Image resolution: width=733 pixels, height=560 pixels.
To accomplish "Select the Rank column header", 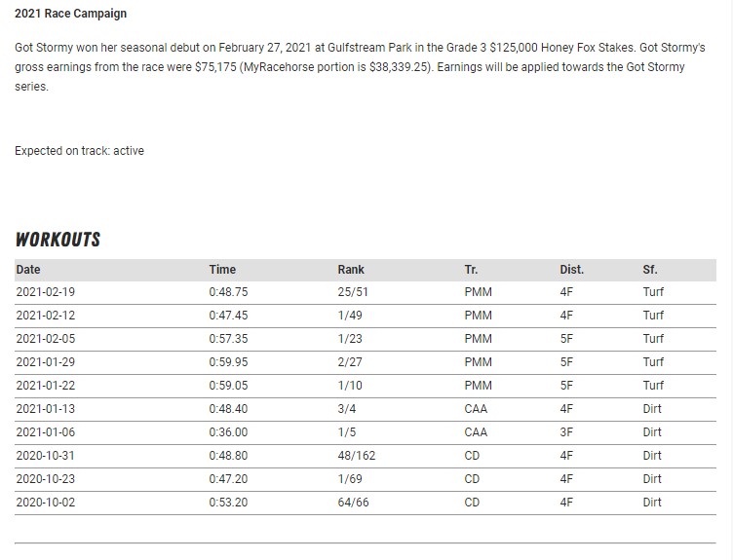I will click(x=351, y=270).
